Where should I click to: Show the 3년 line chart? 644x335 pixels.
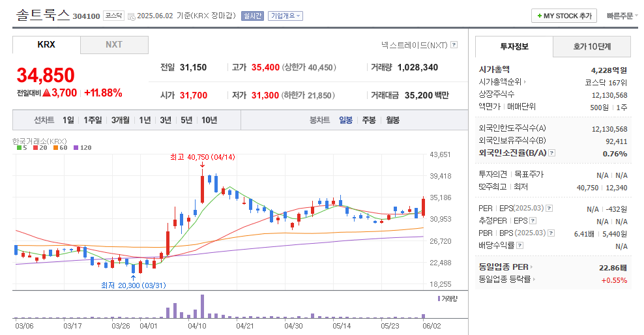coord(166,120)
